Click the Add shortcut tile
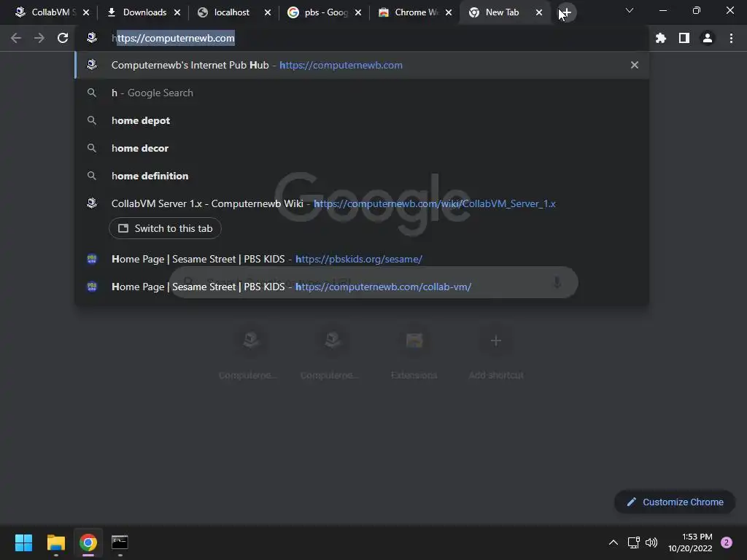Screen dimensions: 747x560 [x=496, y=354]
